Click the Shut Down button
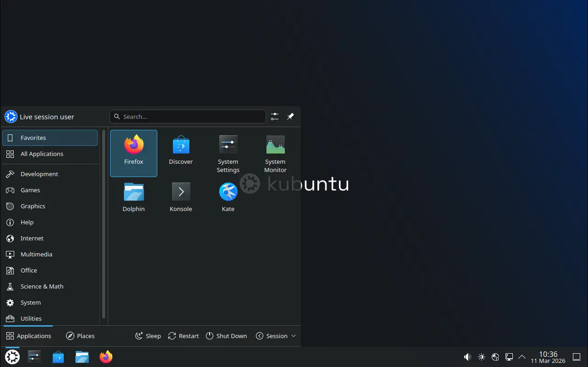The image size is (588, 367). (x=226, y=336)
